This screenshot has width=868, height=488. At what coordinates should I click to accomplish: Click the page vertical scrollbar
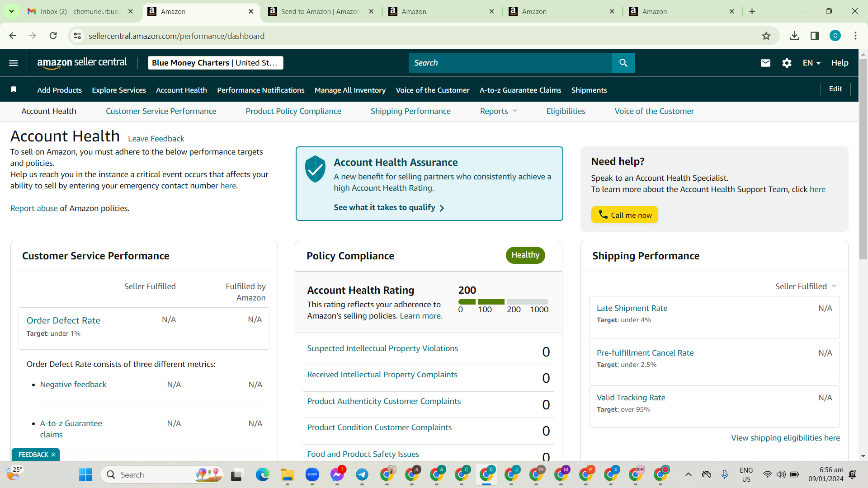coord(863,159)
